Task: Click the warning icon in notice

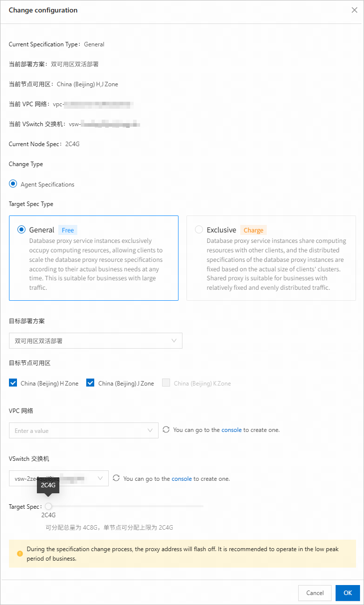Action: coord(20,554)
